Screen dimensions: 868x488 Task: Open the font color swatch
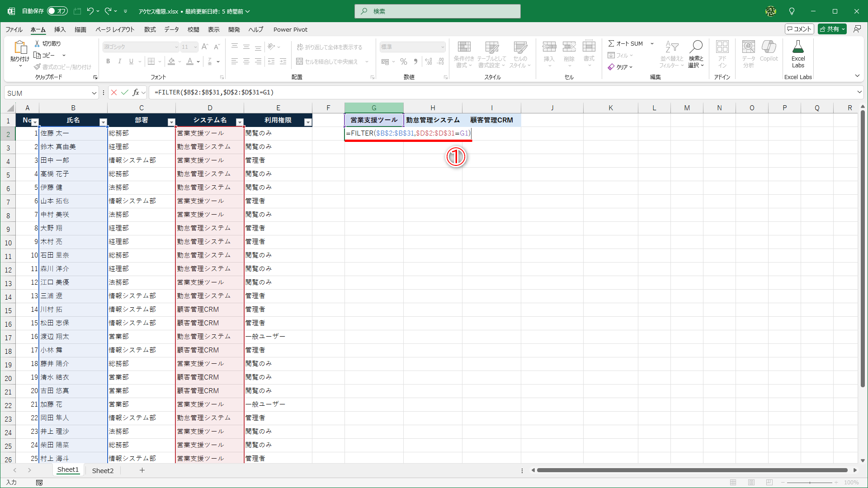190,61
